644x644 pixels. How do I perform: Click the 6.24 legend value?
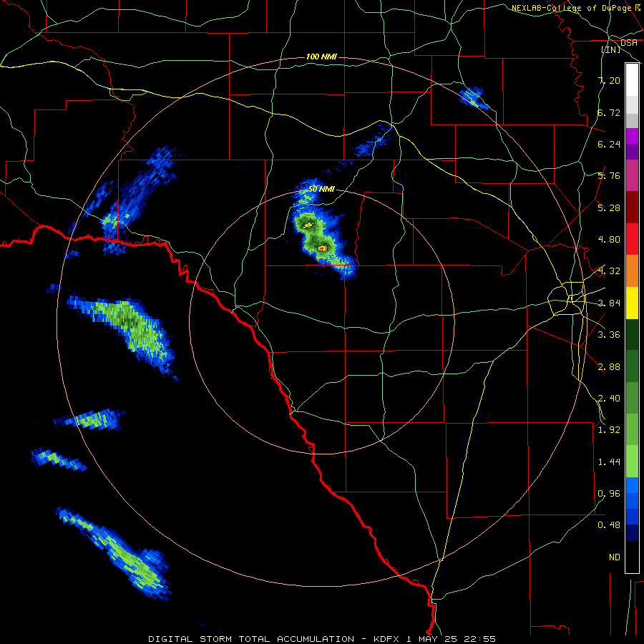609,144
